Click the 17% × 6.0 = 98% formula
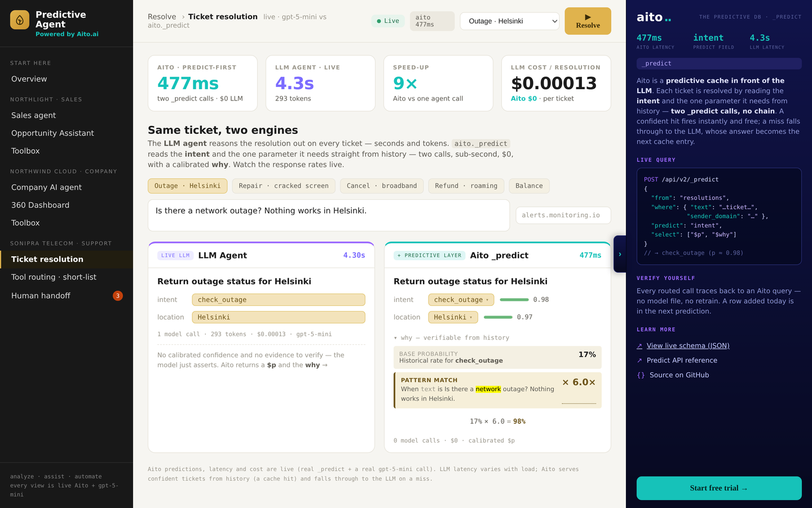 click(497, 421)
